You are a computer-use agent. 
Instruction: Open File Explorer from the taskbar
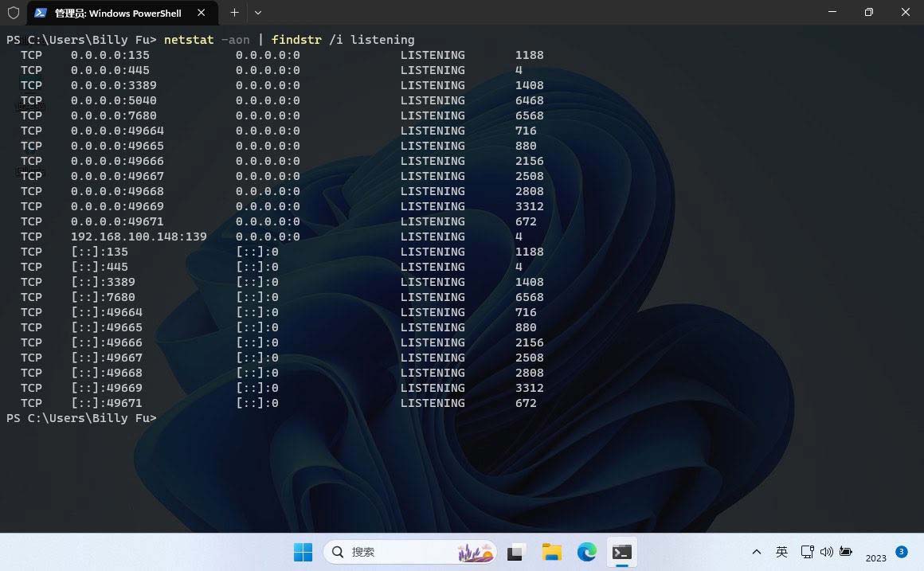click(x=551, y=552)
